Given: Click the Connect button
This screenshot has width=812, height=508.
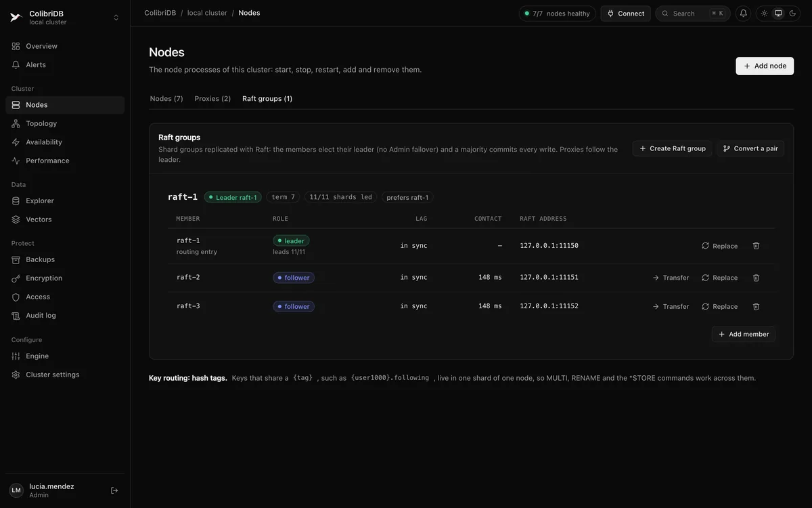Looking at the screenshot, I should coord(625,14).
